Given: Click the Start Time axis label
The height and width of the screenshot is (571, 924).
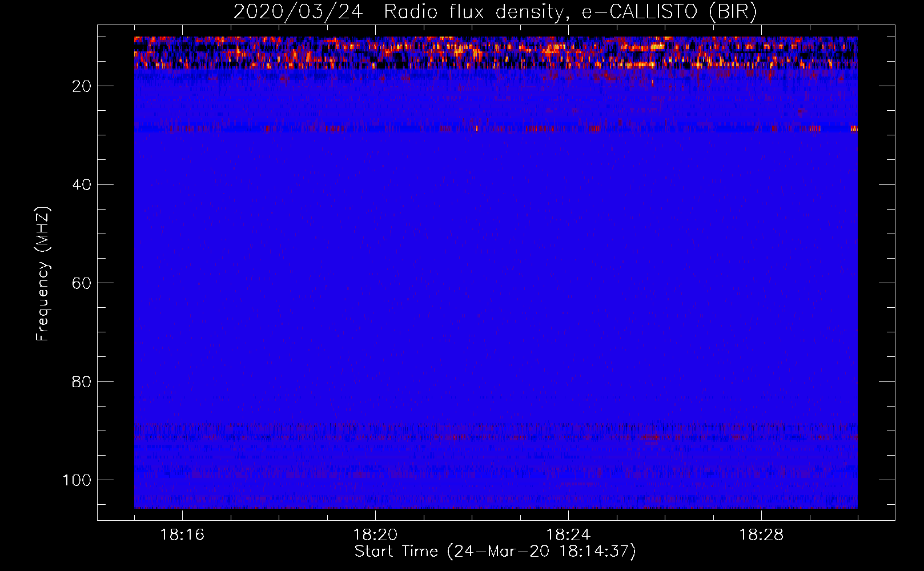Looking at the screenshot, I should pyautogui.click(x=495, y=552).
